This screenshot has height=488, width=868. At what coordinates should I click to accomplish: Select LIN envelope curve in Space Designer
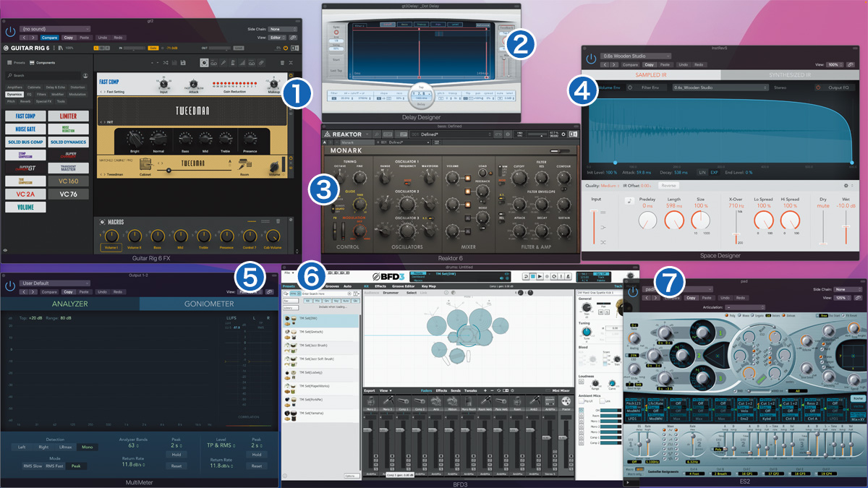click(x=702, y=173)
